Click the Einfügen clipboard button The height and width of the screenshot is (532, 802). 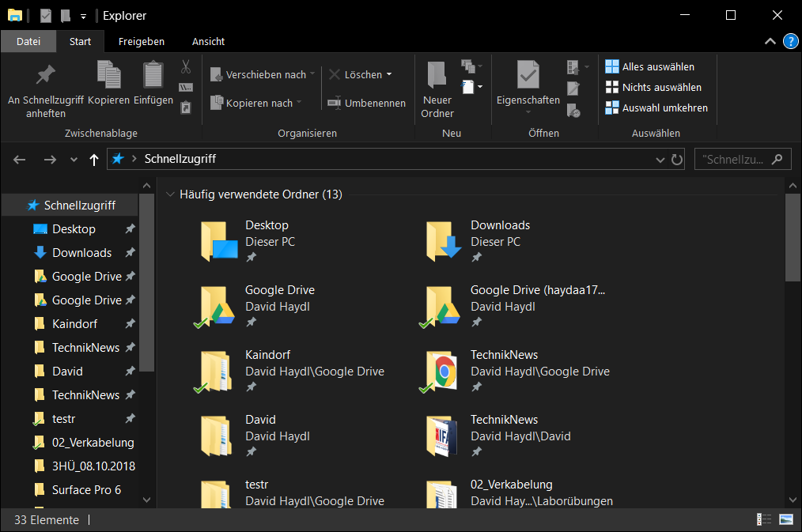click(x=153, y=83)
